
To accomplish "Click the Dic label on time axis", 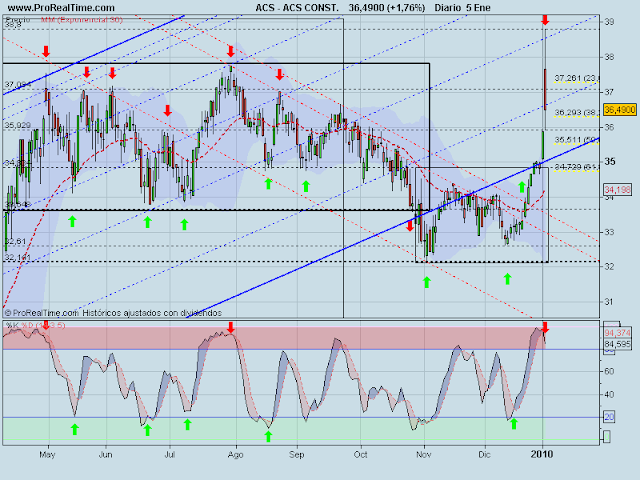I will click(484, 455).
